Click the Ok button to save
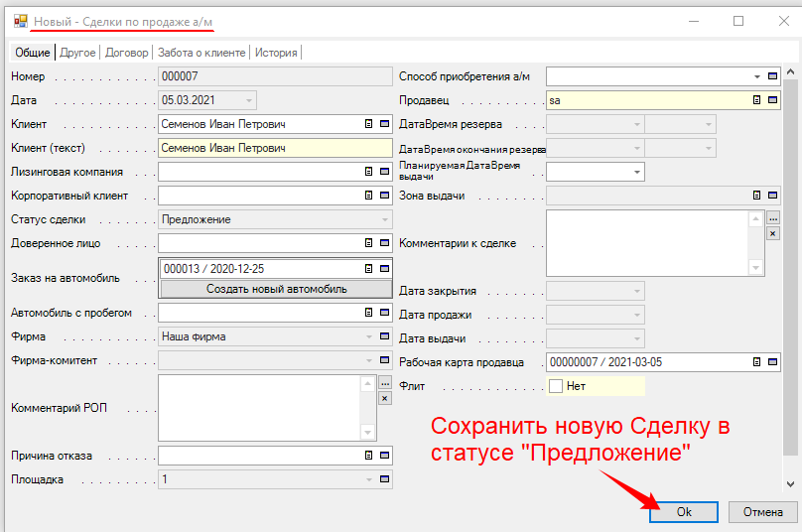The image size is (802, 532). pos(684,511)
